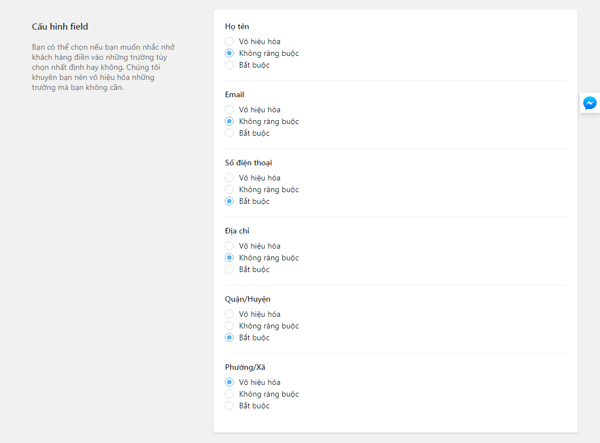Image resolution: width=600 pixels, height=443 pixels.
Task: Select 'Vô hiệu hóa' for Số điện thoại
Action: pyautogui.click(x=230, y=178)
